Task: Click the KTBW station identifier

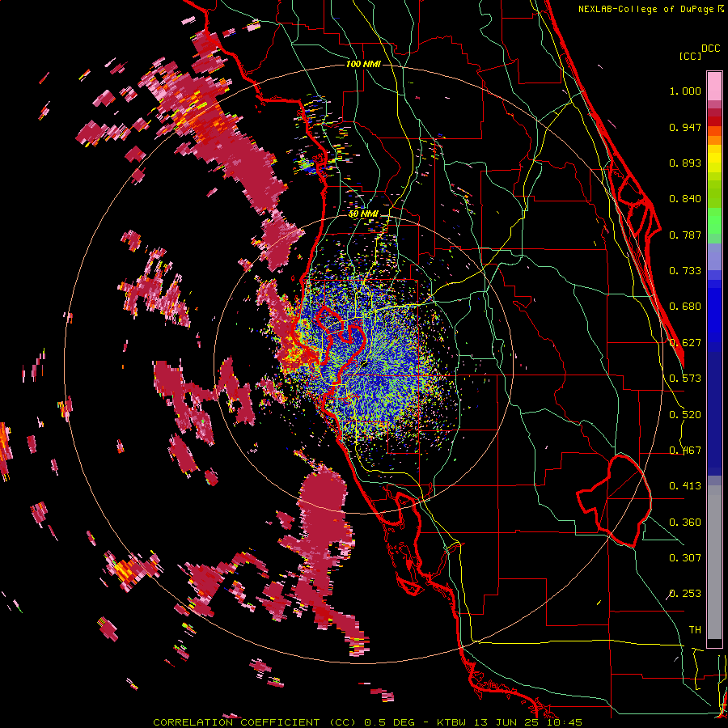Action: [x=453, y=722]
